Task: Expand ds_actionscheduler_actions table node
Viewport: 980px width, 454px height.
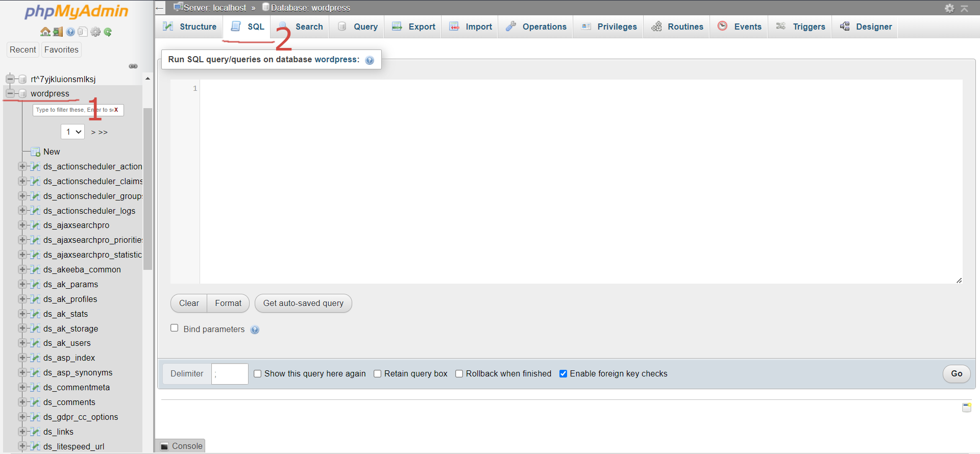Action: click(x=22, y=166)
